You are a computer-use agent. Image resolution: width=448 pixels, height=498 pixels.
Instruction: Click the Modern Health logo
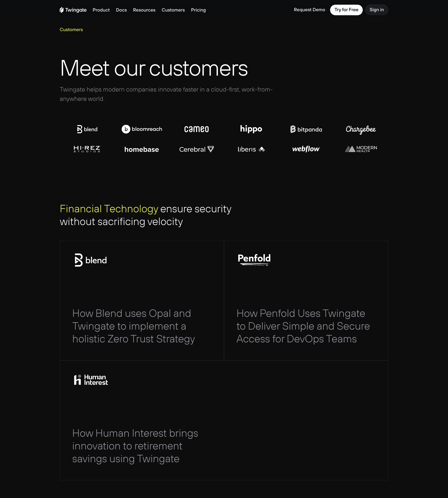361,149
